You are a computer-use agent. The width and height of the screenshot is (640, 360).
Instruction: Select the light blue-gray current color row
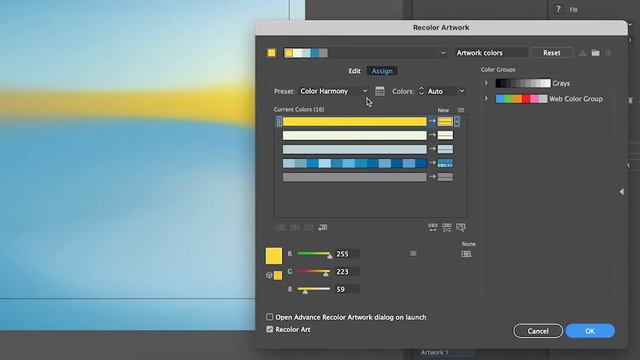click(x=355, y=149)
